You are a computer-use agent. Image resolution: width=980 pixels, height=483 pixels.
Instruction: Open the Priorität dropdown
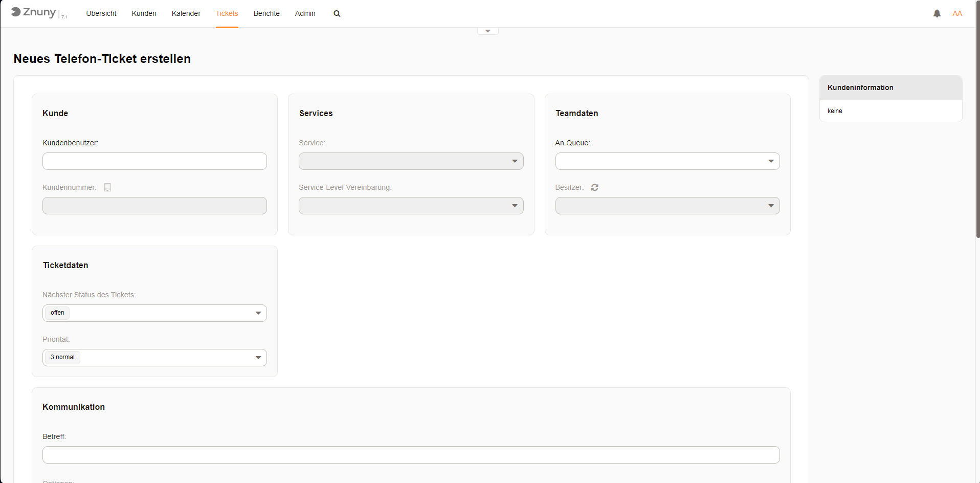click(154, 358)
